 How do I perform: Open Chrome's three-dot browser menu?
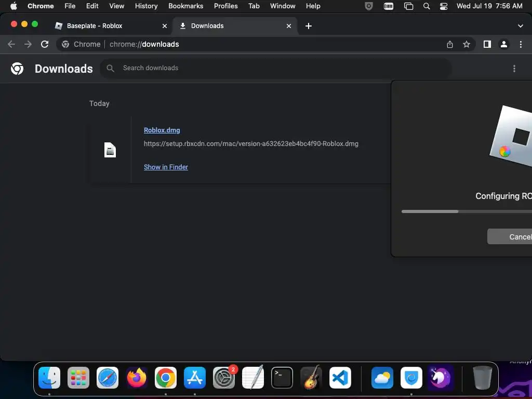pos(521,44)
